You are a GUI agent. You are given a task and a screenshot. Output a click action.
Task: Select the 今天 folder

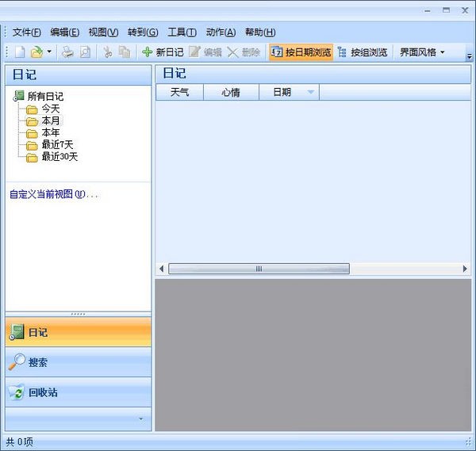[x=51, y=109]
